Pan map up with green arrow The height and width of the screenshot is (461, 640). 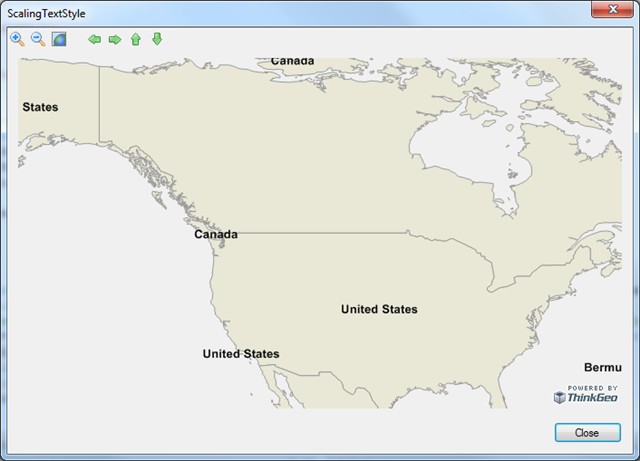click(136, 39)
